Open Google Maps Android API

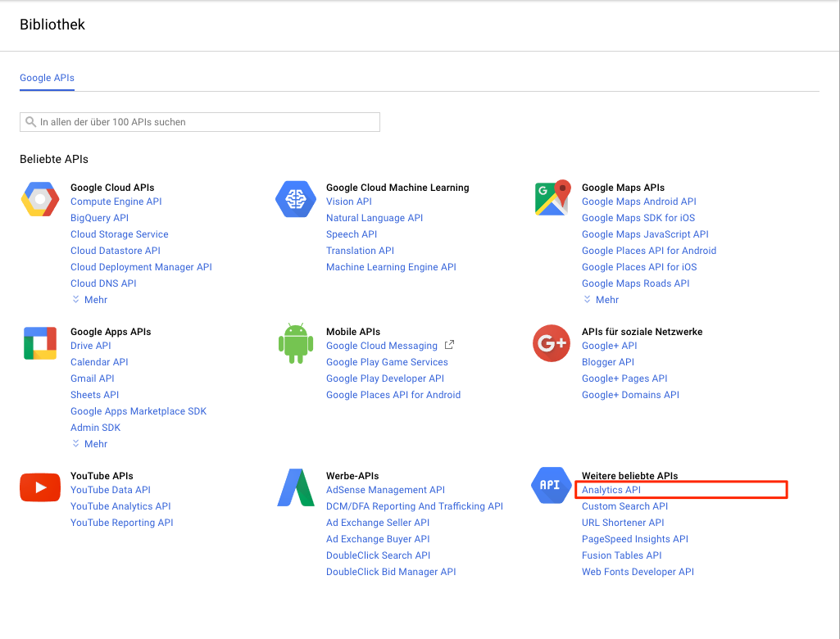coord(639,202)
